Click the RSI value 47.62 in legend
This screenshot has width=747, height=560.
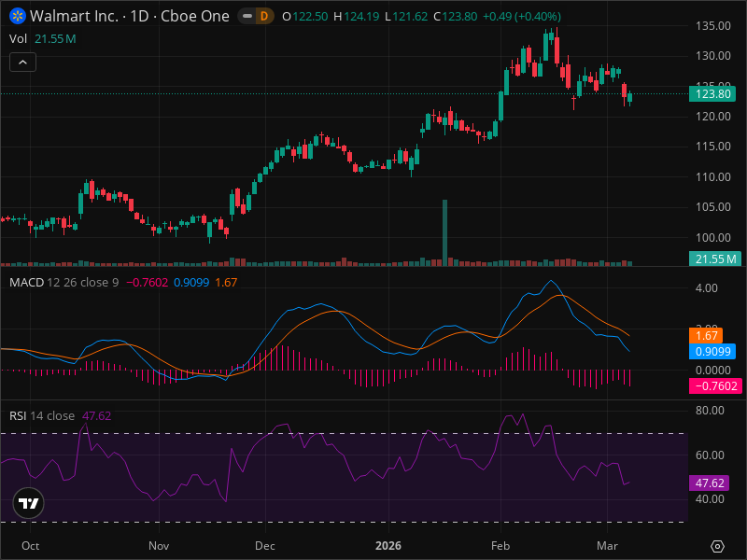pyautogui.click(x=97, y=415)
